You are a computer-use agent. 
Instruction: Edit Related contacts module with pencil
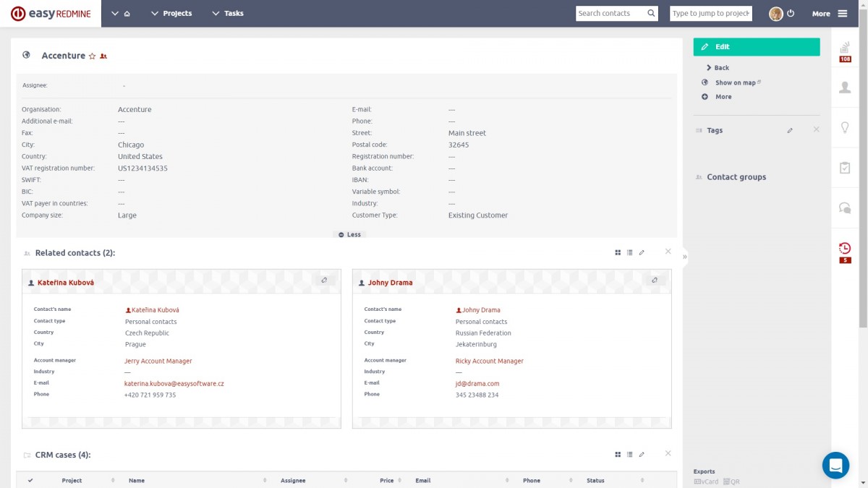click(642, 252)
